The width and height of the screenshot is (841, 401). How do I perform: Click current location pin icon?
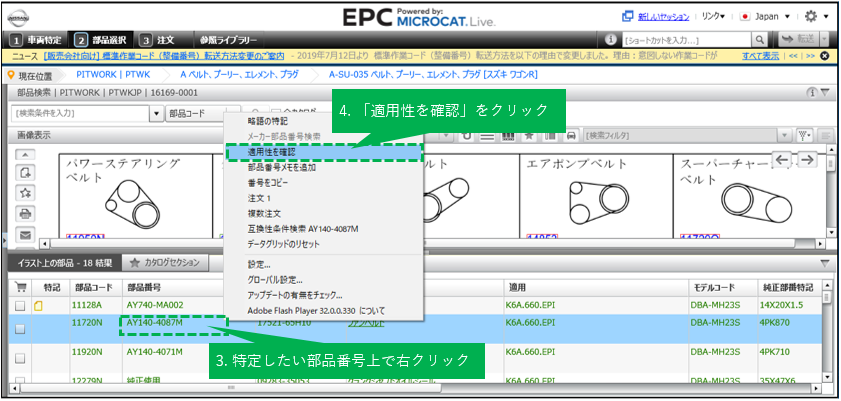point(11,75)
